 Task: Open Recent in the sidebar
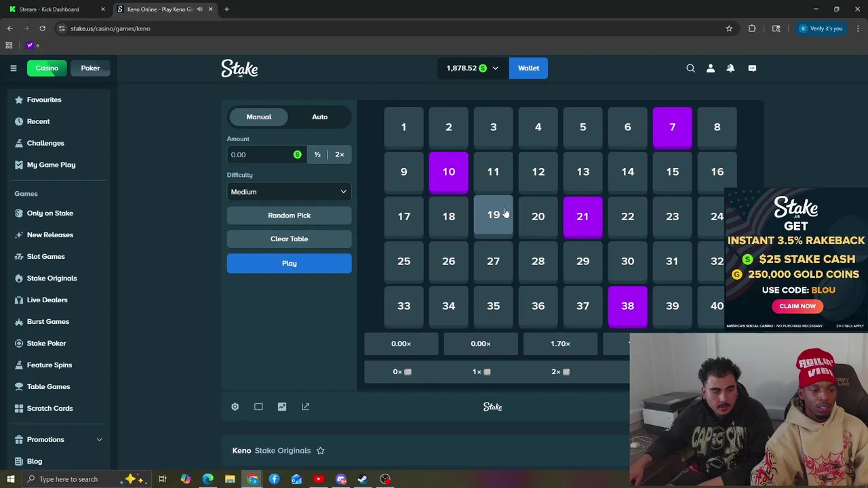point(58,121)
